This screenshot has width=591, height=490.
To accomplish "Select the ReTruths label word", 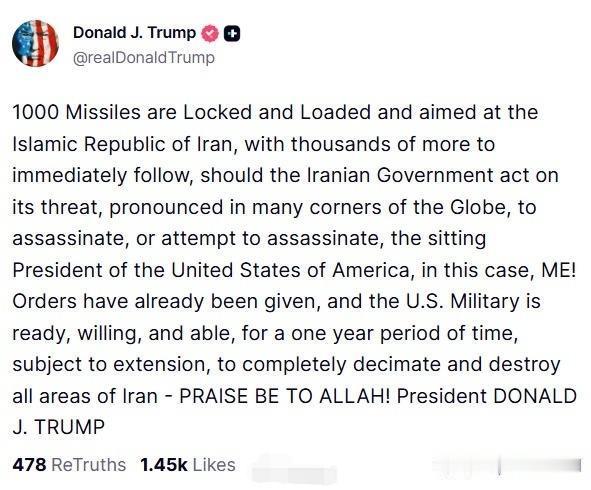I will (x=88, y=465).
